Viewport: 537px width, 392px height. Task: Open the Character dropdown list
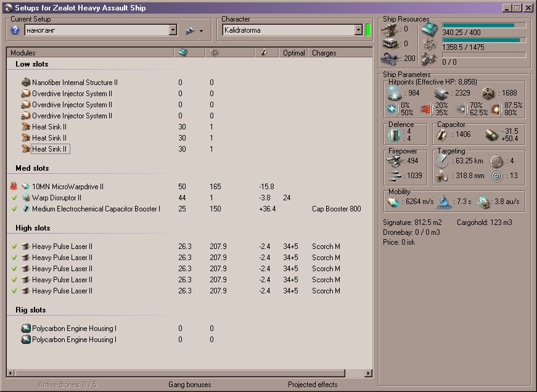point(358,30)
